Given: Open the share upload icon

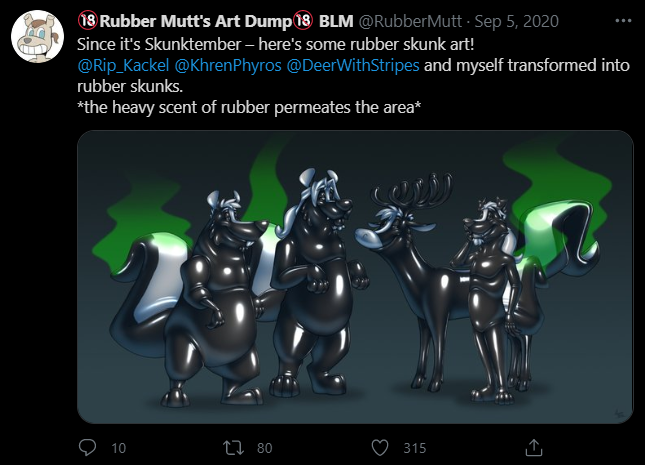Looking at the screenshot, I should tap(534, 448).
